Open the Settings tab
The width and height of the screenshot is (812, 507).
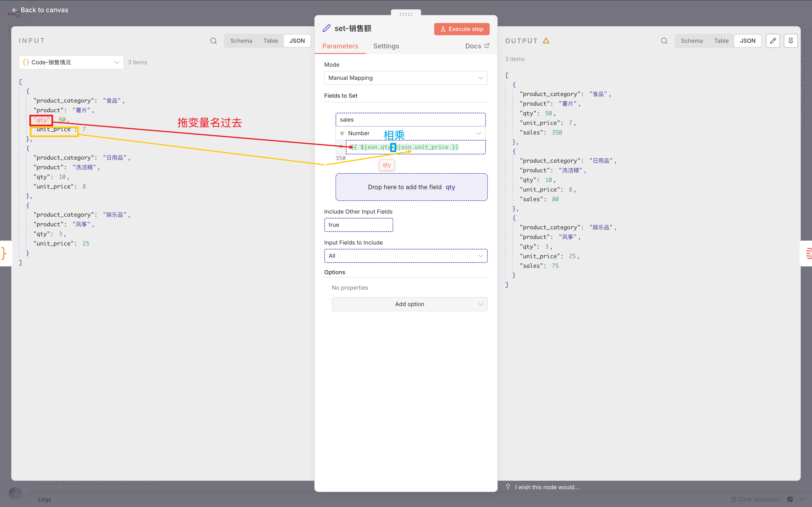pyautogui.click(x=386, y=46)
